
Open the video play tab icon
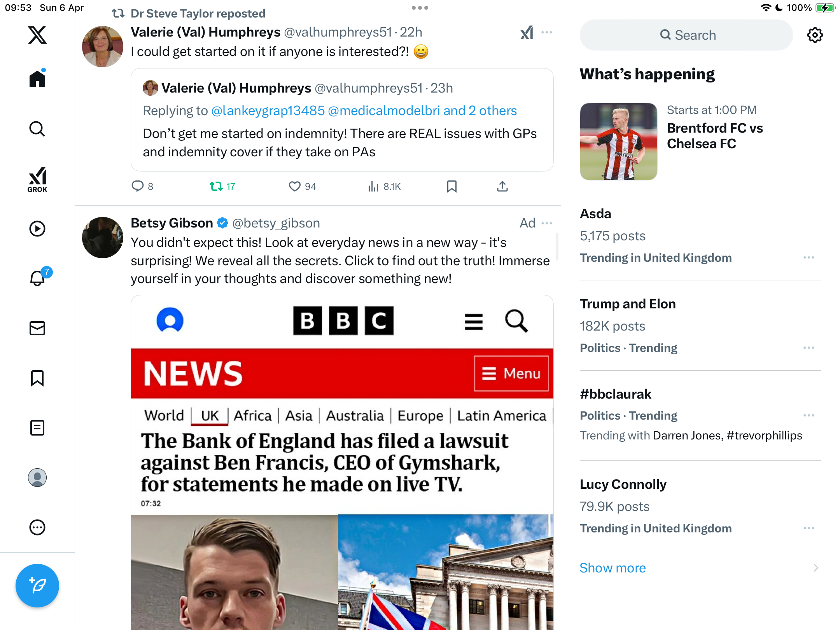37,229
